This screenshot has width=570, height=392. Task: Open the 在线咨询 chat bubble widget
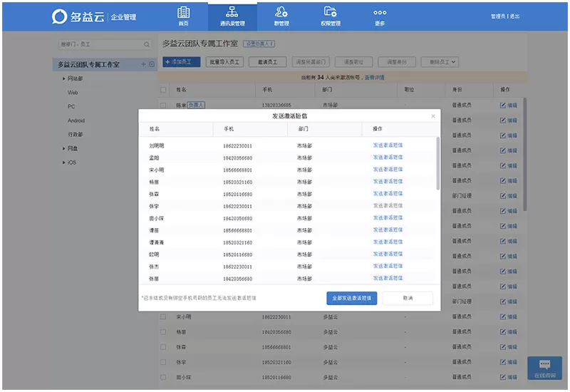pyautogui.click(x=544, y=368)
